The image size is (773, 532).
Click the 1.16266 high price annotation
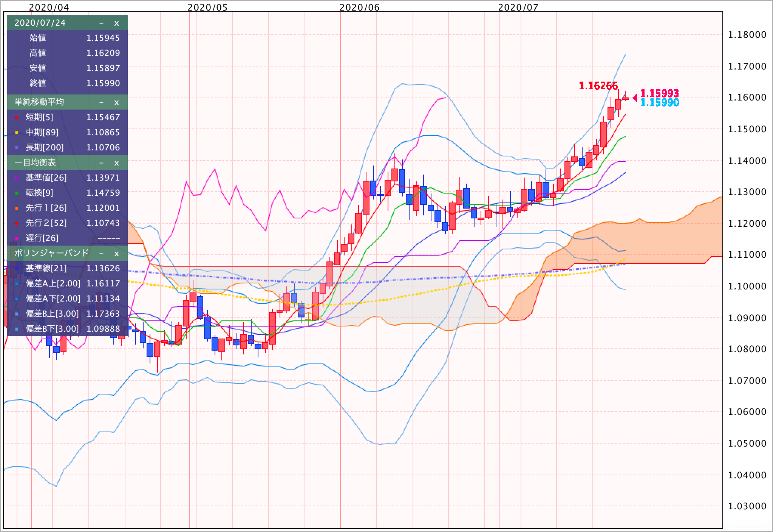pos(598,86)
